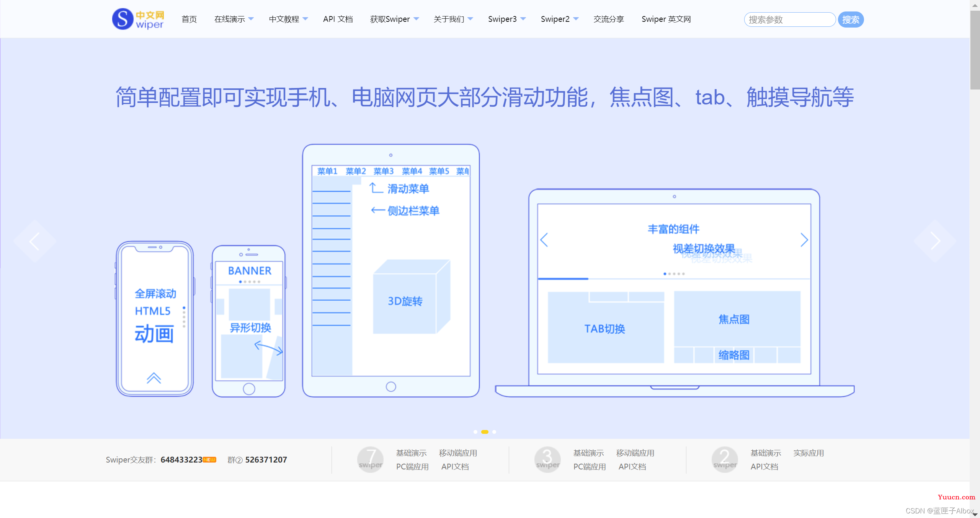Open Swiper 2 实际应用 link

point(808,453)
